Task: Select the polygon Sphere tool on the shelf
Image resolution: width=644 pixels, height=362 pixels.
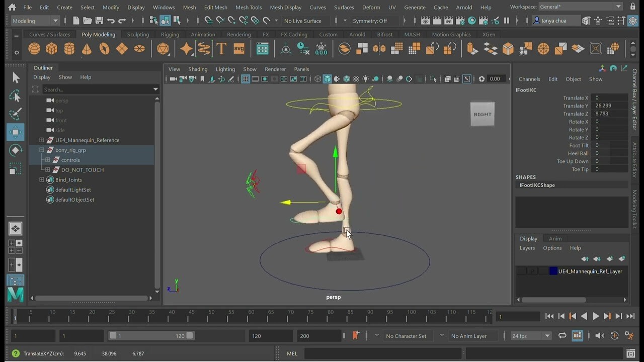Action: coord(33,48)
